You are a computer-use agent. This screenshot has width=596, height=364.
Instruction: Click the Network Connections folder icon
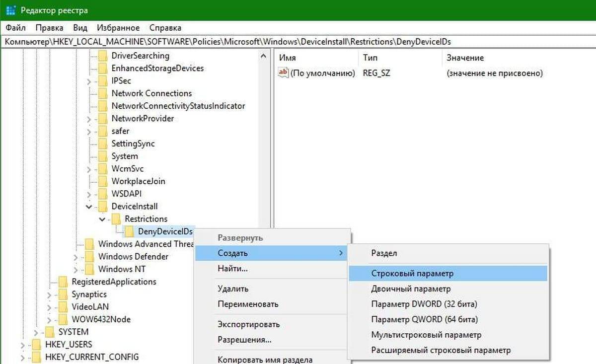point(103,93)
